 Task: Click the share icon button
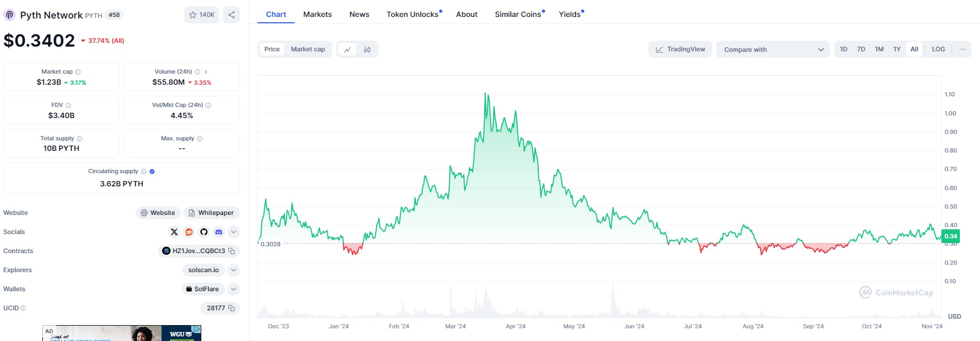(x=231, y=15)
